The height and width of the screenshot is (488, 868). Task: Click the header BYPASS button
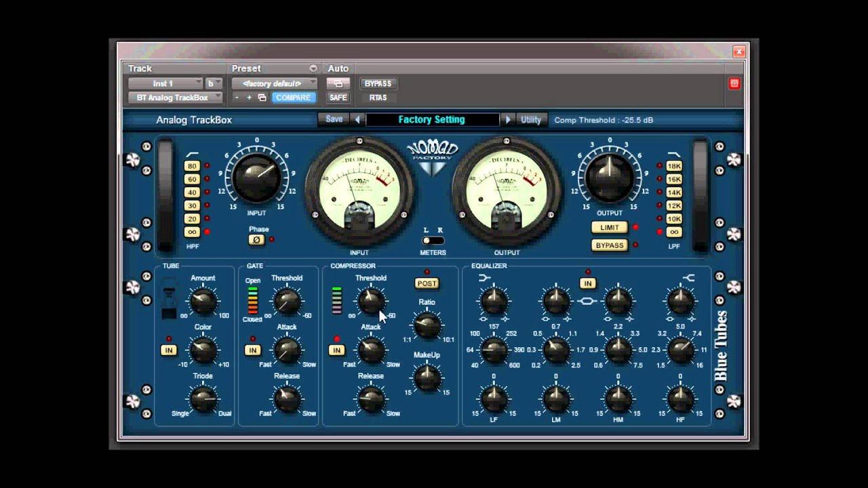pos(378,83)
